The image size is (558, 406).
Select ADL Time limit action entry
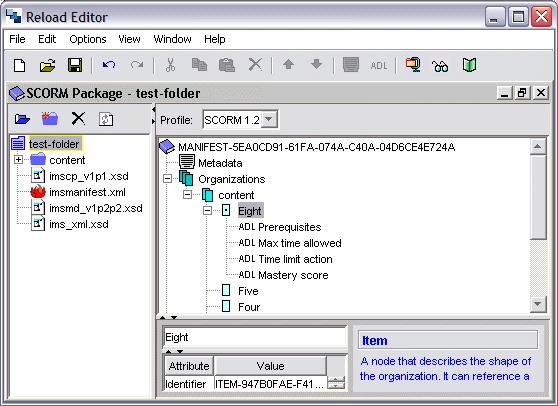coord(285,259)
